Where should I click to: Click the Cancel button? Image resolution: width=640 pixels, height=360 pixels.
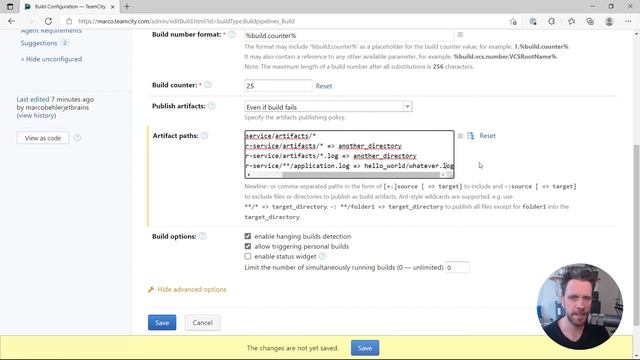pyautogui.click(x=202, y=322)
